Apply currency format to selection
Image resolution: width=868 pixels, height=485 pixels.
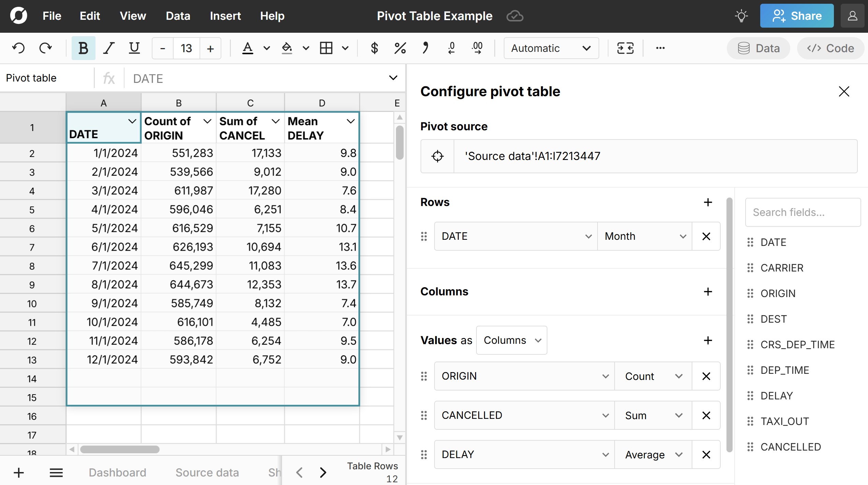point(374,48)
